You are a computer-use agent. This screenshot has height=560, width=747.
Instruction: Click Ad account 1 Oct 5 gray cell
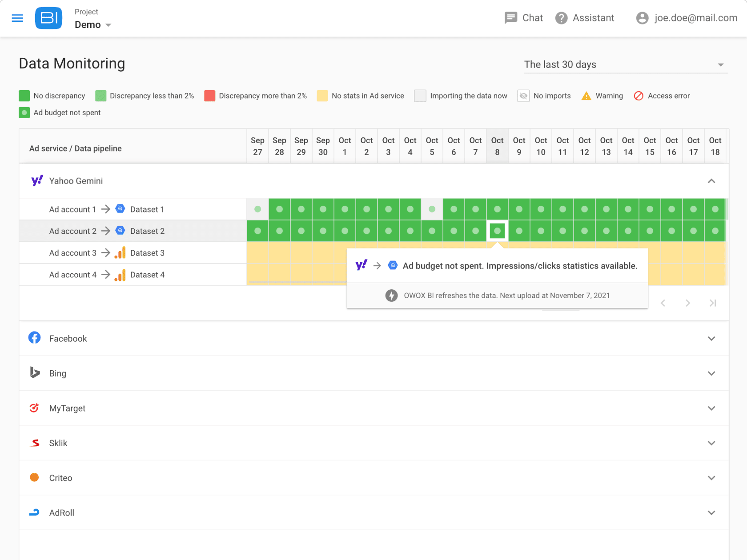[432, 209]
